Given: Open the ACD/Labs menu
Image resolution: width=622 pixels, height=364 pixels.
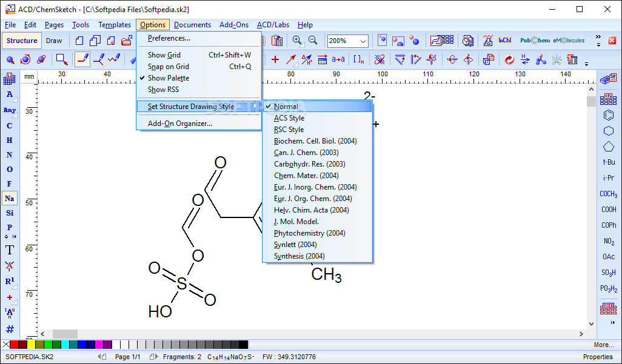Looking at the screenshot, I should (x=273, y=25).
